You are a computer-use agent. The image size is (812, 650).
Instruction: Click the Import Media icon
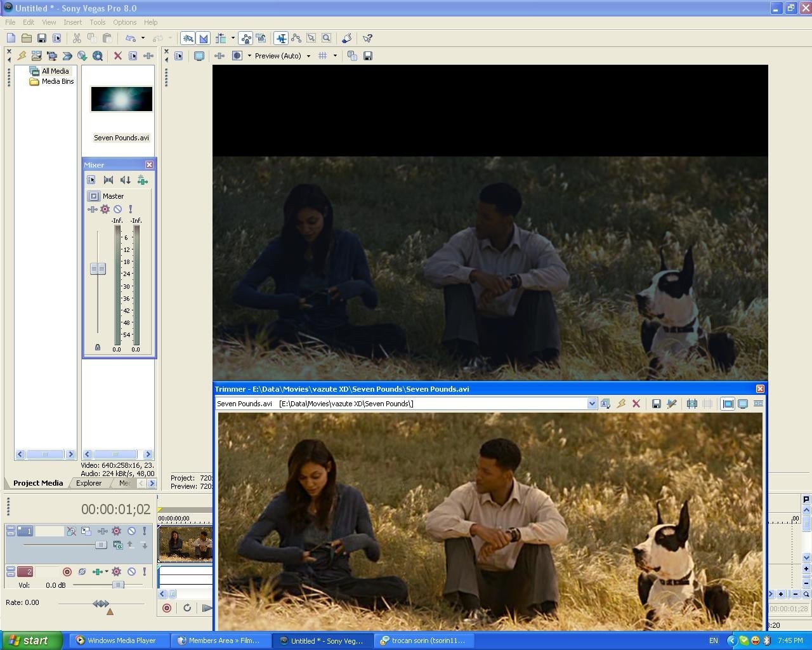[36, 56]
